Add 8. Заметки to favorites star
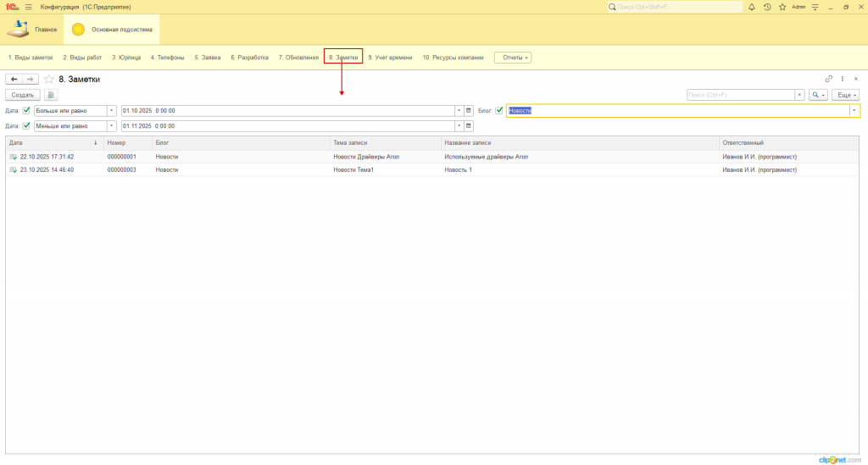 pyautogui.click(x=48, y=79)
